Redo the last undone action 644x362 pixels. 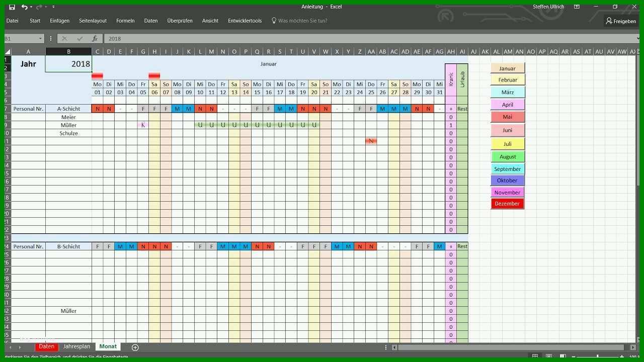click(39, 7)
